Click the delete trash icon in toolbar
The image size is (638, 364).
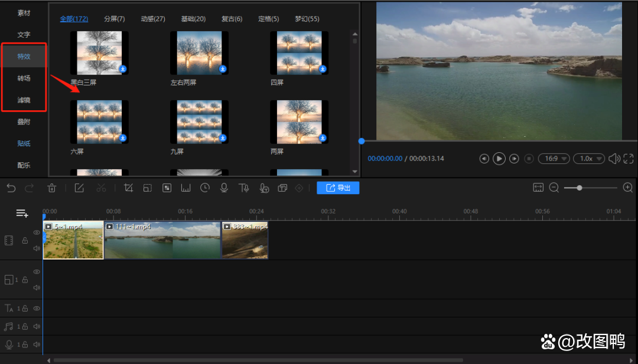tap(52, 188)
